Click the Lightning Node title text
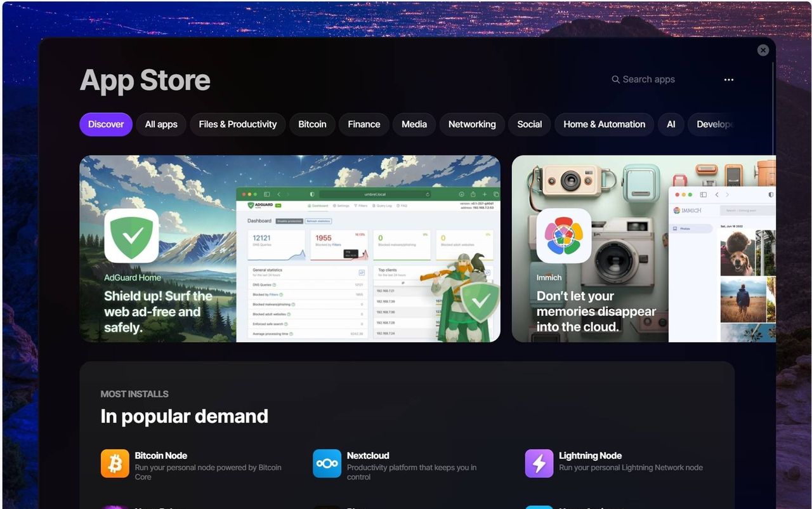 tap(590, 456)
